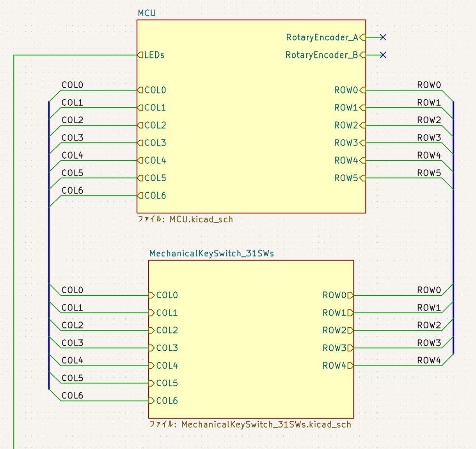Image resolution: width=476 pixels, height=449 pixels.
Task: Click the MechanicalKeySwitch_31SWs.kicad_sch file name text
Action: 266,424
